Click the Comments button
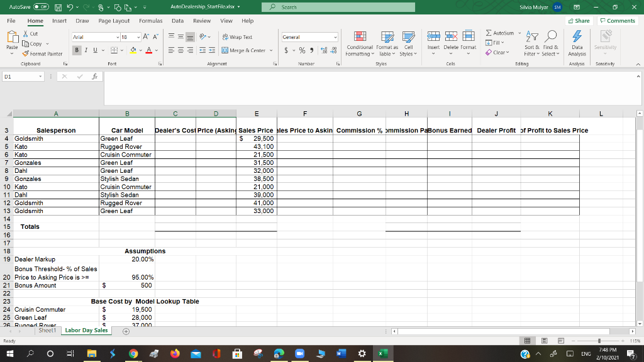644x362 pixels. tap(617, 20)
